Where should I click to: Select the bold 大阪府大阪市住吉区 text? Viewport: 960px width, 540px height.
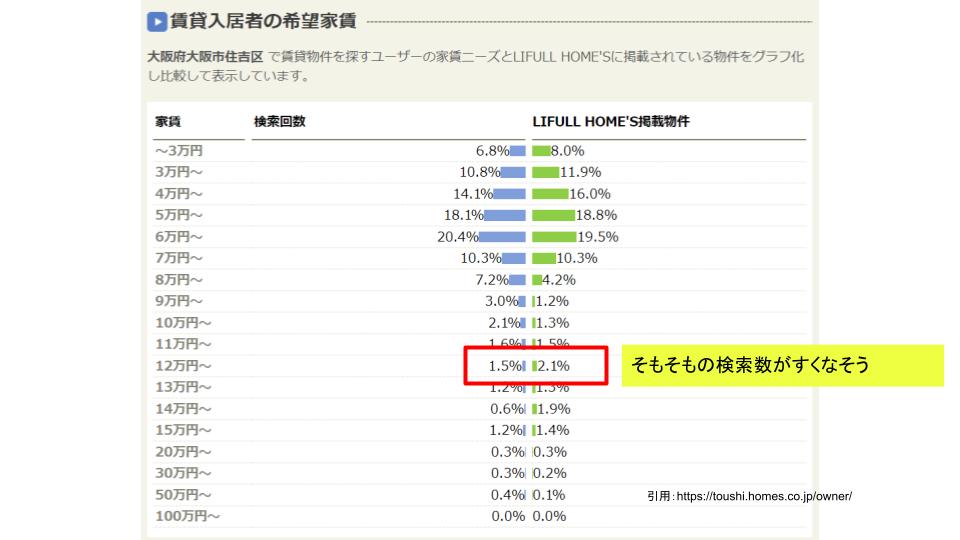point(205,57)
